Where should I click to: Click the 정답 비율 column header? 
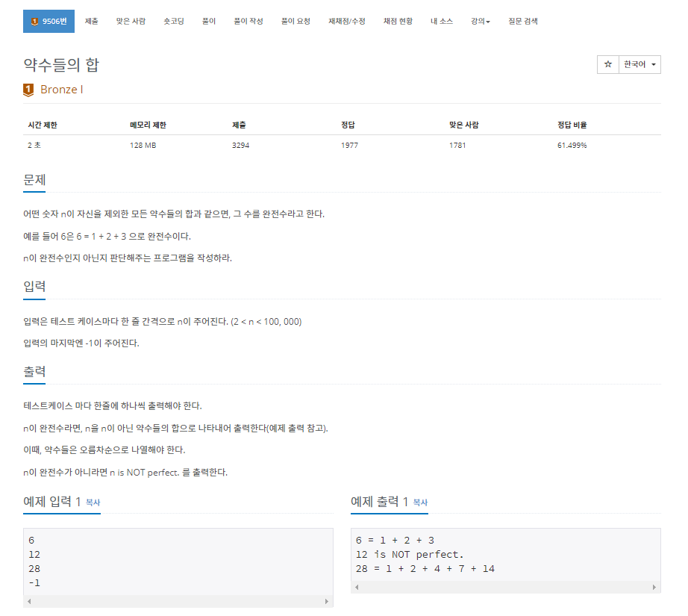pyautogui.click(x=572, y=125)
